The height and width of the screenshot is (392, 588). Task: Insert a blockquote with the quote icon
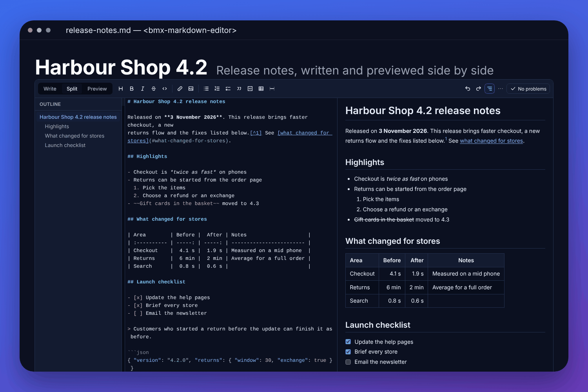tap(239, 89)
